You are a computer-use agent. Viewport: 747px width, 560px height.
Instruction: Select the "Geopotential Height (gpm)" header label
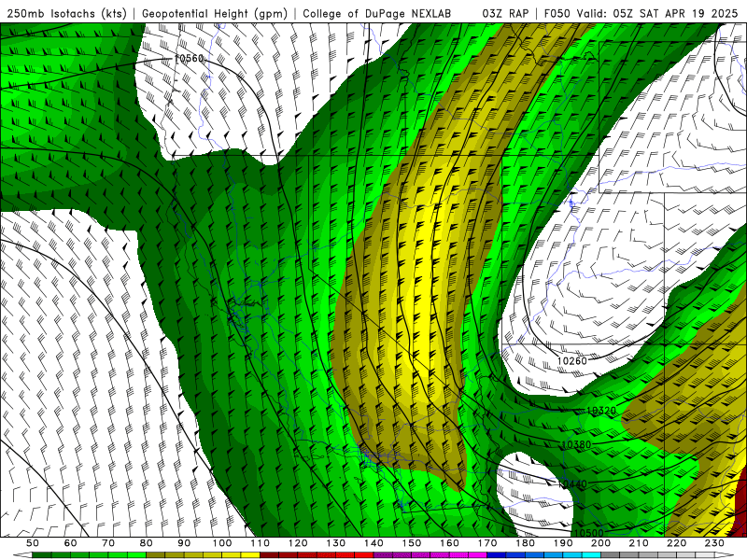point(215,14)
